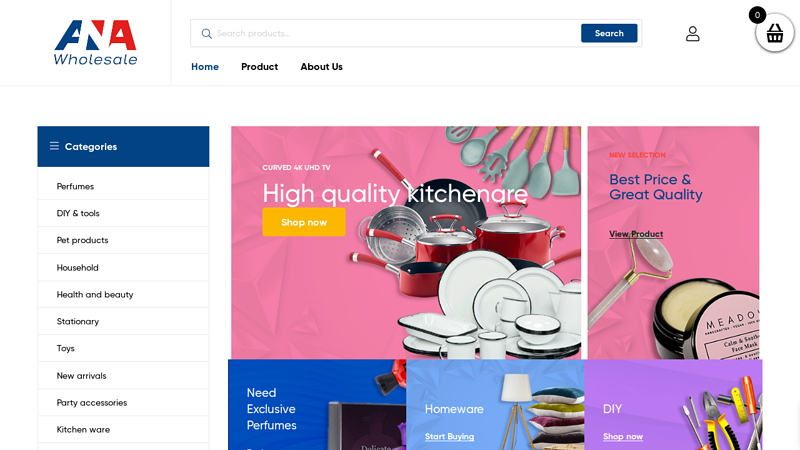
Task: Select the Perfumes category
Action: point(75,186)
